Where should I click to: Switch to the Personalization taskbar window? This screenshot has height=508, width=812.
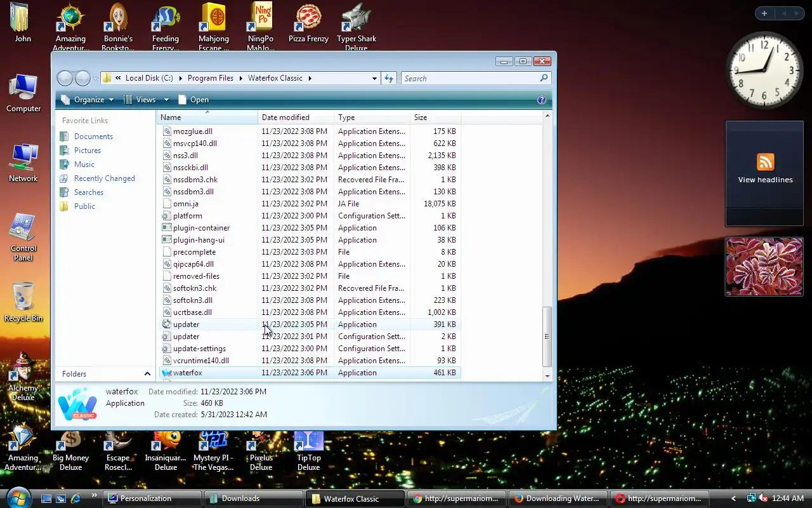[152, 498]
